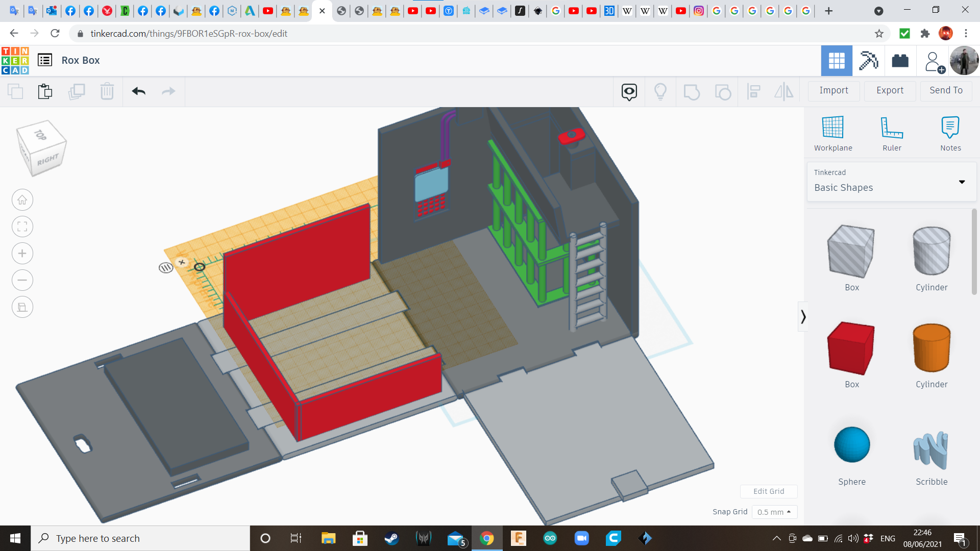Collapse the shapes panel chevron

803,317
